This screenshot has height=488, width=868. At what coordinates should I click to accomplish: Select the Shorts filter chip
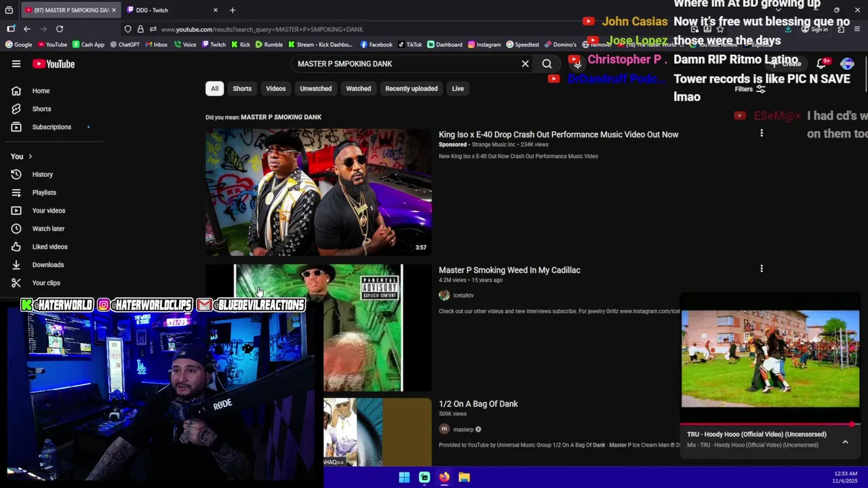242,89
